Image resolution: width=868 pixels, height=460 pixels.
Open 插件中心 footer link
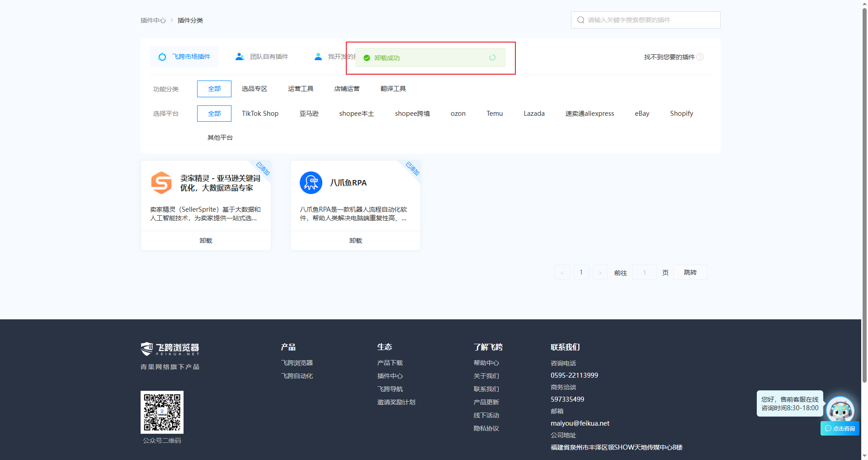pos(390,376)
